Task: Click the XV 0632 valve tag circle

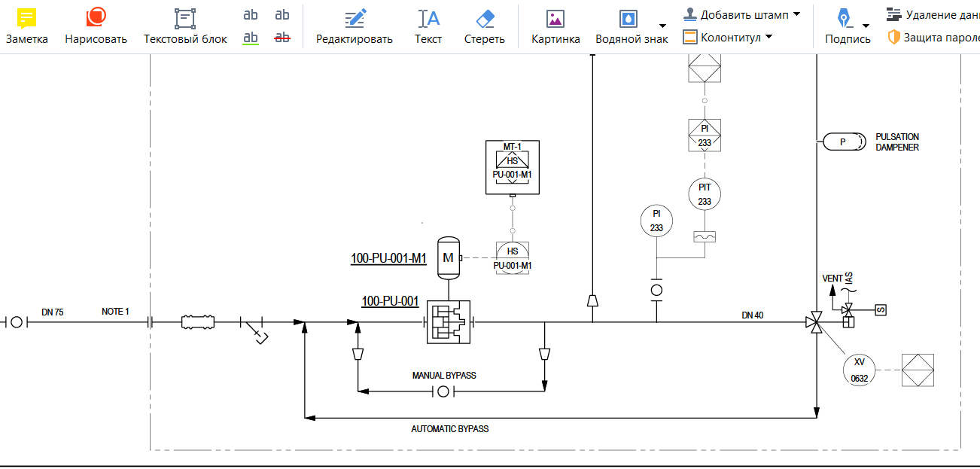Action: tap(860, 370)
